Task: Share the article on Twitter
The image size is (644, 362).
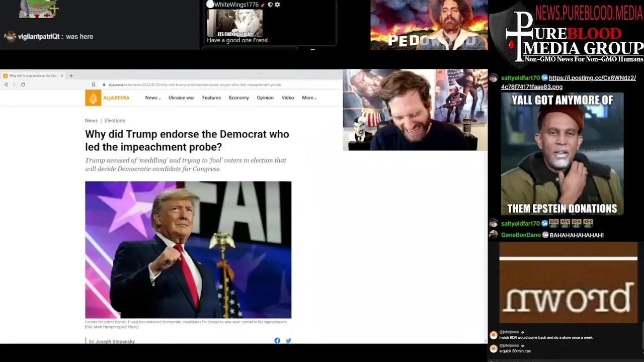Action: pyautogui.click(x=288, y=341)
